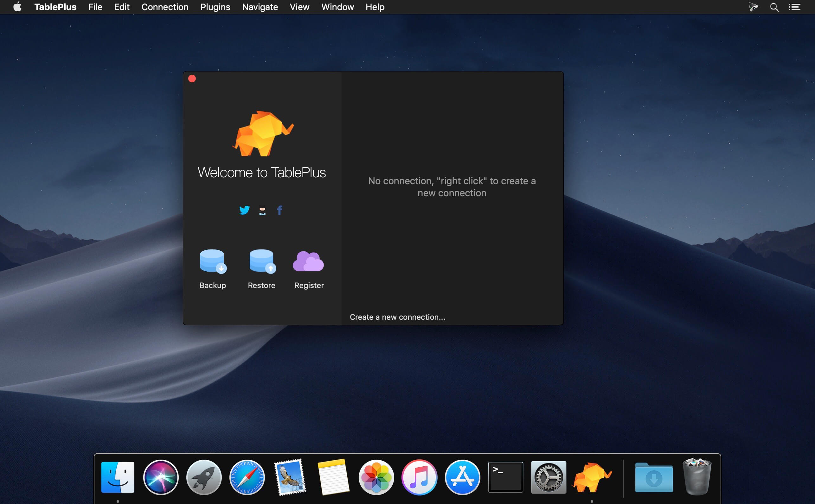Open TablePlus Twitter link icon
This screenshot has height=504, width=815.
(x=244, y=210)
